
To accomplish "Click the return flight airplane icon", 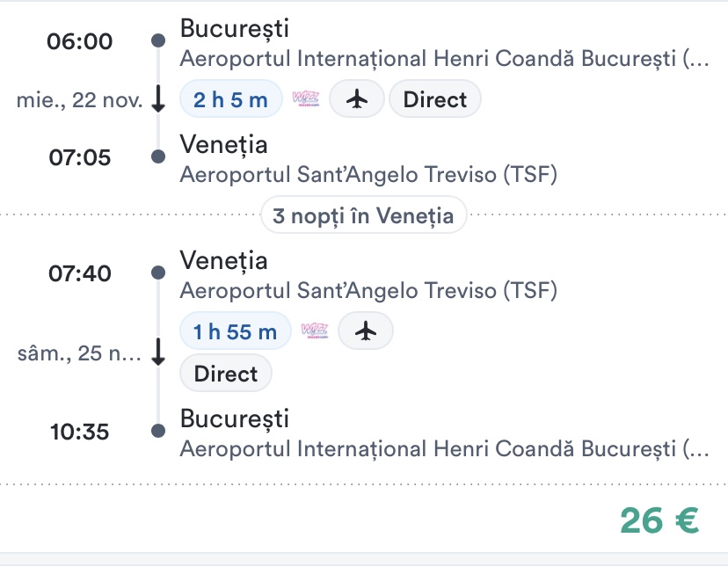I will (x=366, y=331).
